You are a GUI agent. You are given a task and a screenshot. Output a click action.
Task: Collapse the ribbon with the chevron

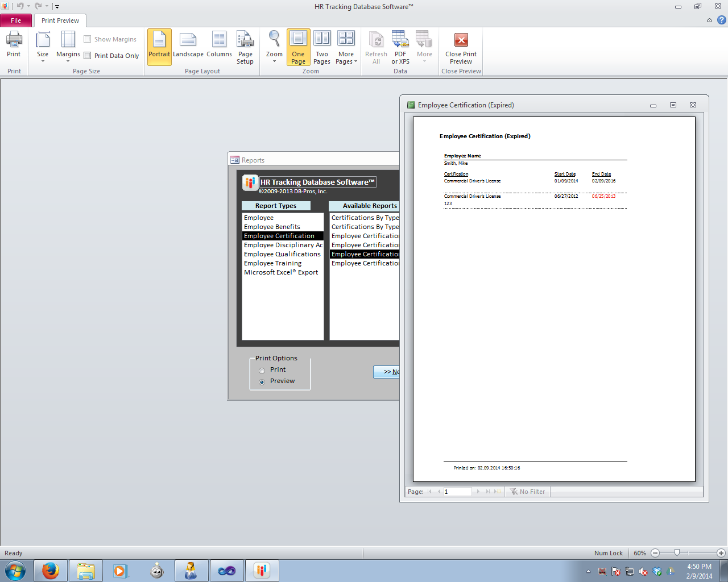[x=709, y=20]
